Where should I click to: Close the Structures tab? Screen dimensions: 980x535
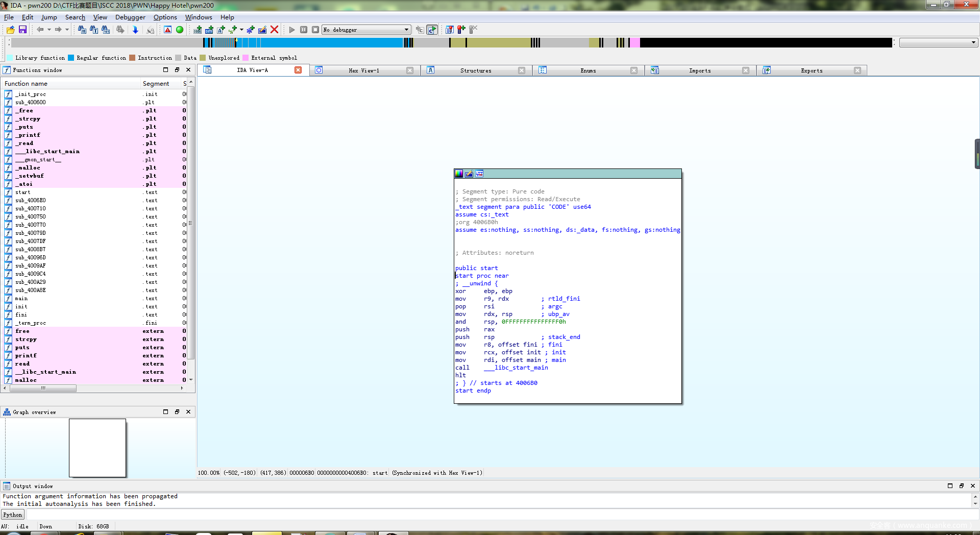point(522,70)
